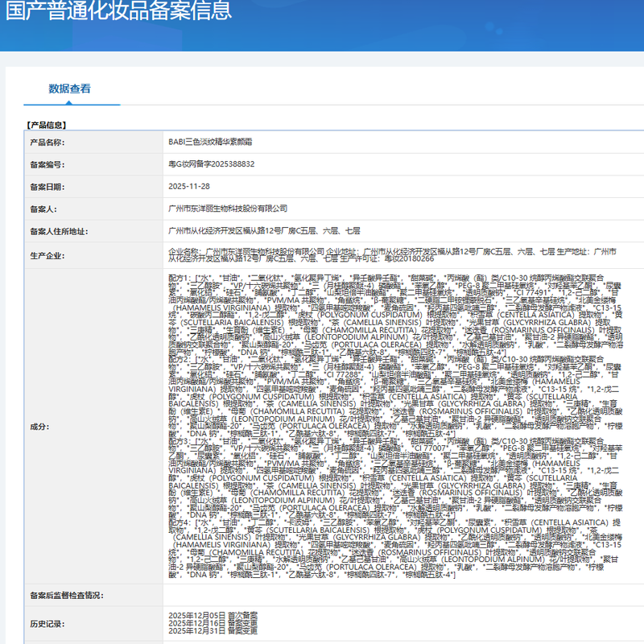This screenshot has width=644, height=644.
Task: Click the 备案编号 row label
Action: pyautogui.click(x=47, y=164)
